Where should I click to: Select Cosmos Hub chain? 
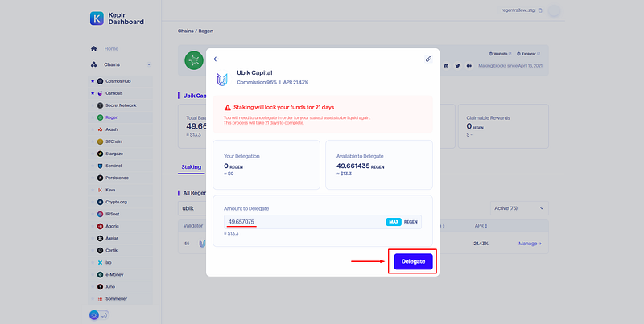point(120,81)
